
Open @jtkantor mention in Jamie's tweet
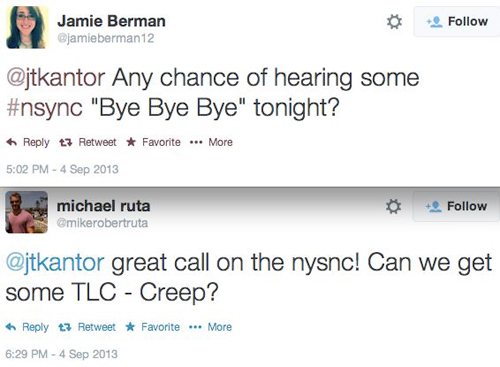pyautogui.click(x=56, y=78)
